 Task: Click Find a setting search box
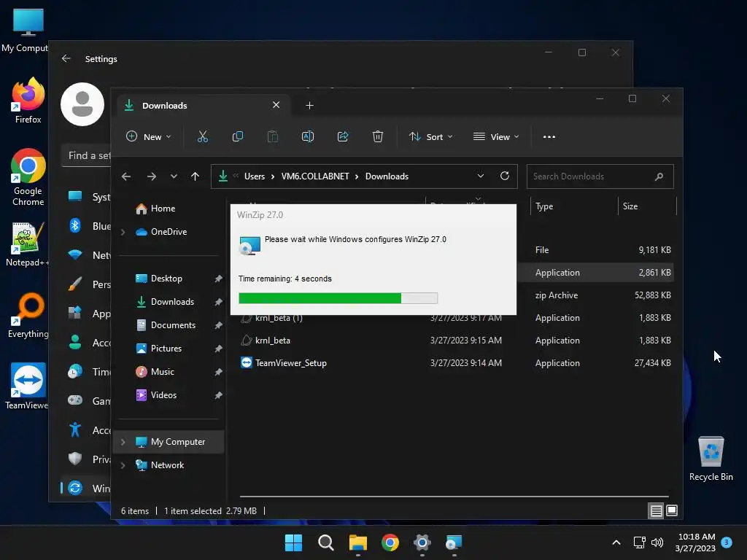pos(87,156)
